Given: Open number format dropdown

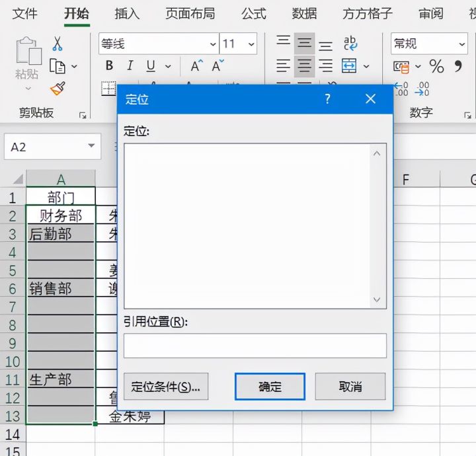Looking at the screenshot, I should [x=462, y=44].
